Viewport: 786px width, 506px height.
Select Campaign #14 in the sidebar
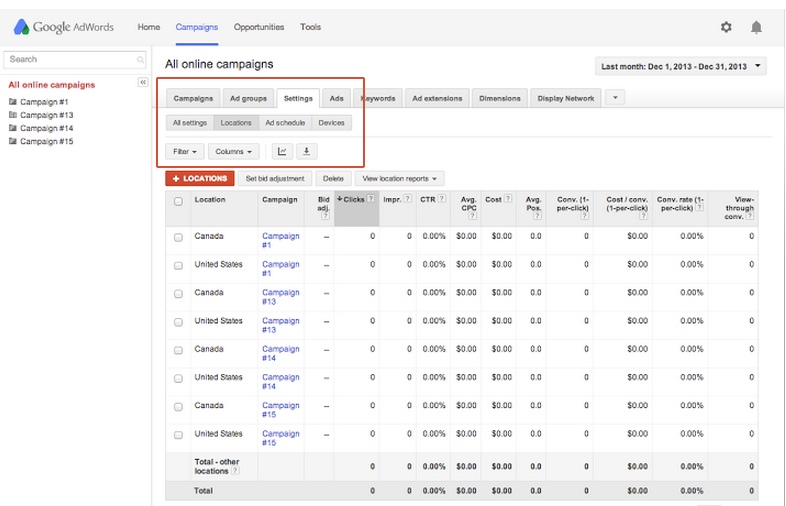46,128
